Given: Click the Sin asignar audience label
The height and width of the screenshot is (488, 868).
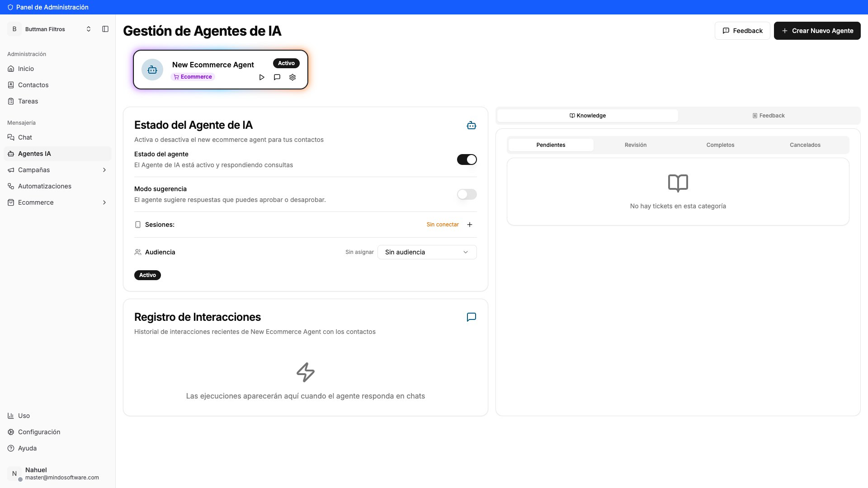Looking at the screenshot, I should pos(359,252).
